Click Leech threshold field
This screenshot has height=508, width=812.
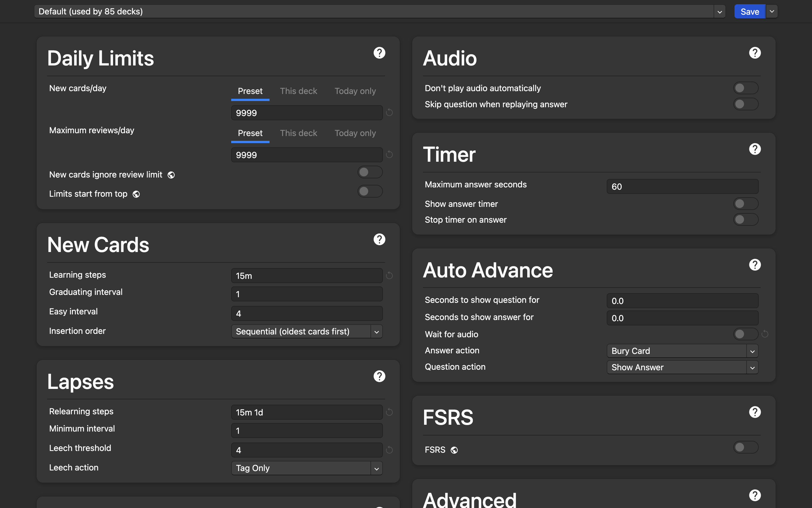tap(307, 450)
